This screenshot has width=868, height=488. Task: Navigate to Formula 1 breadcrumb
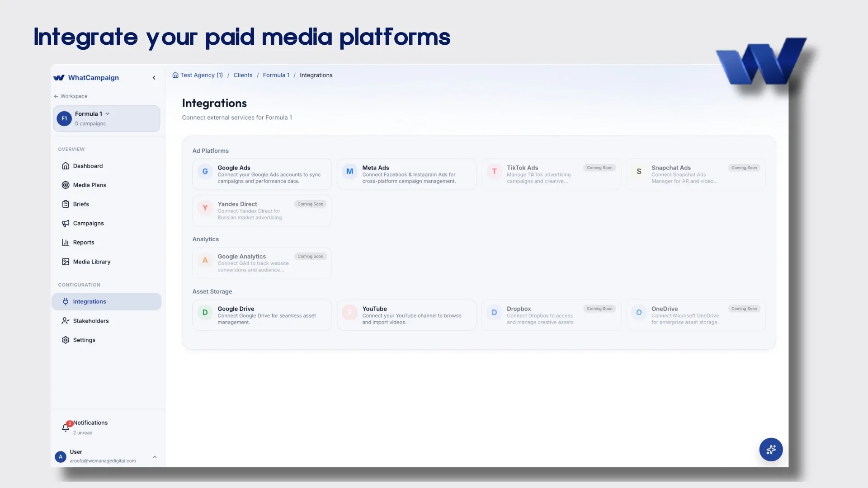click(x=276, y=75)
